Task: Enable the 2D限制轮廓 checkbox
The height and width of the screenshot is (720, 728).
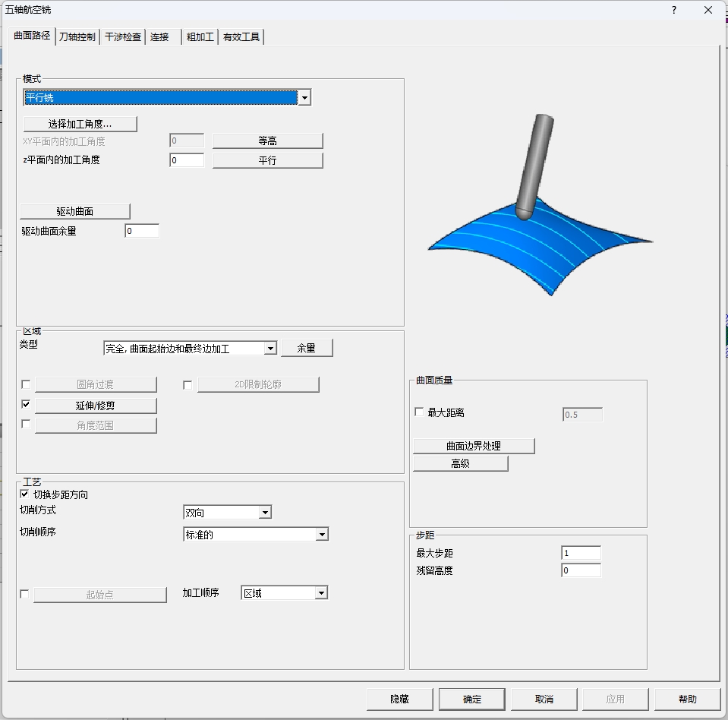Action: tap(188, 385)
